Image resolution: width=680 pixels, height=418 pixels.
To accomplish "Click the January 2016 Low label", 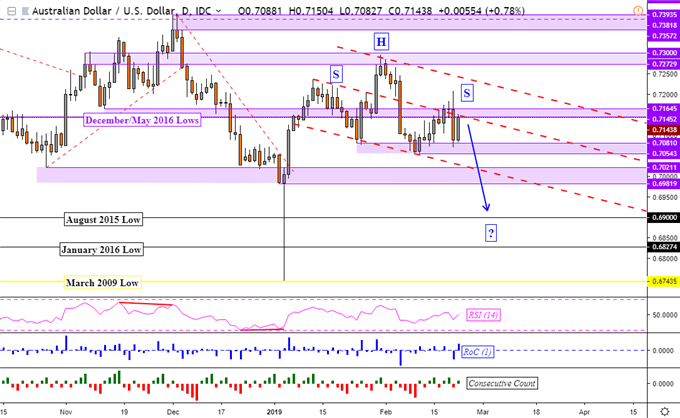I will (x=101, y=249).
